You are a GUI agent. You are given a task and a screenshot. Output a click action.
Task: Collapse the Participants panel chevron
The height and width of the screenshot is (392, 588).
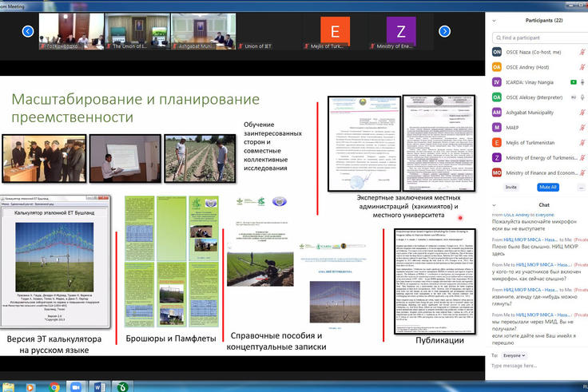coord(494,20)
